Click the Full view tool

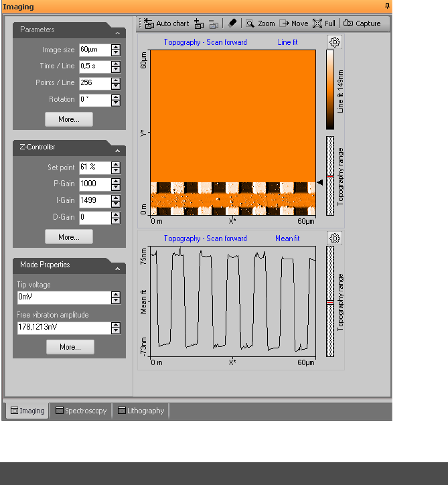324,23
